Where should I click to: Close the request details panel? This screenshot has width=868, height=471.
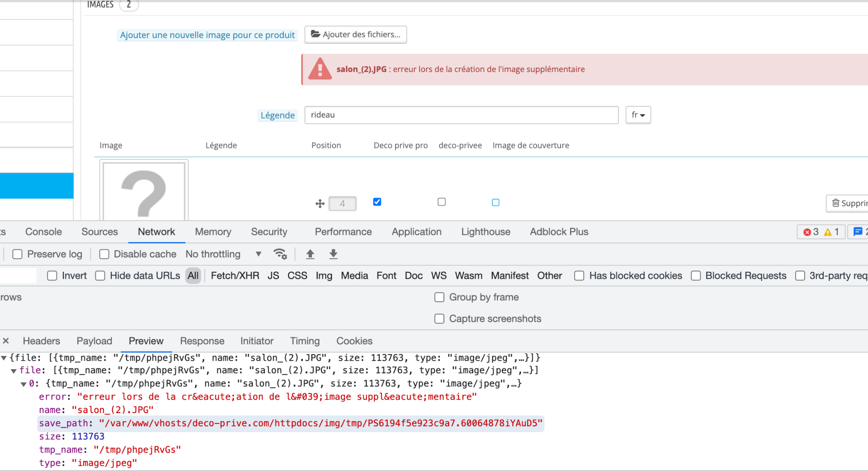pos(6,341)
